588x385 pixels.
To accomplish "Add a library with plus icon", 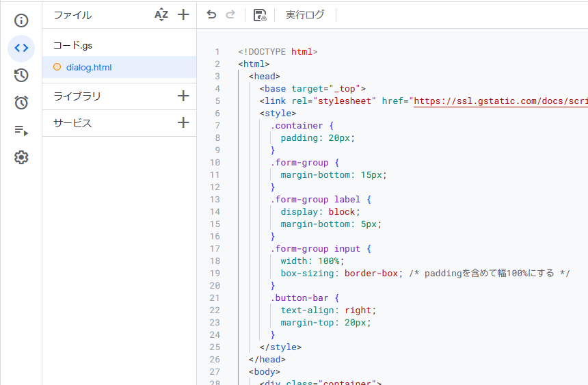I will click(183, 96).
